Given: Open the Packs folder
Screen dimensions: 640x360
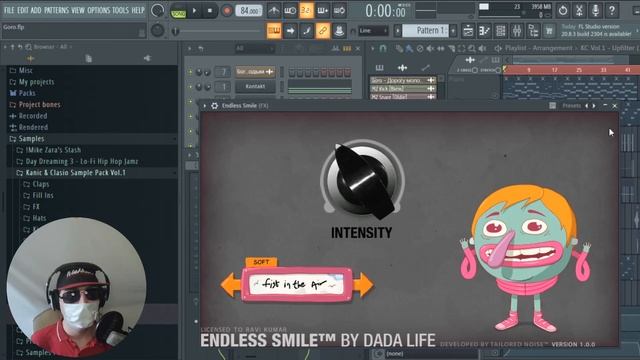Looking at the screenshot, I should point(27,93).
